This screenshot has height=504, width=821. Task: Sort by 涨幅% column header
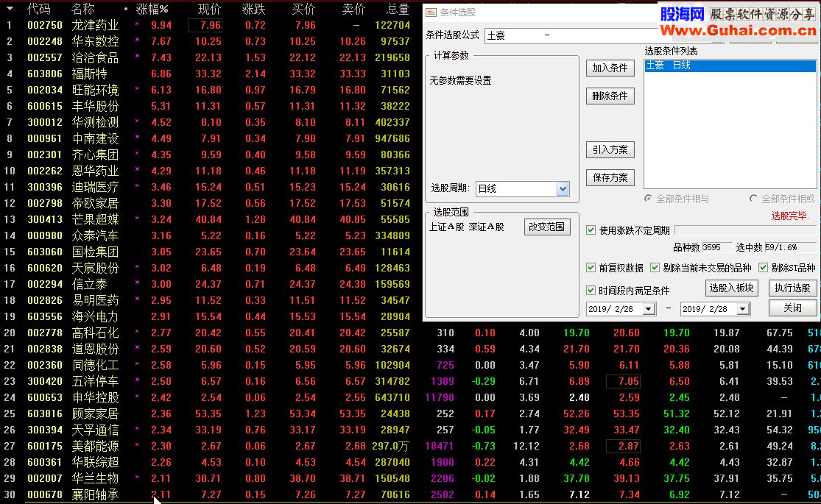(x=152, y=9)
